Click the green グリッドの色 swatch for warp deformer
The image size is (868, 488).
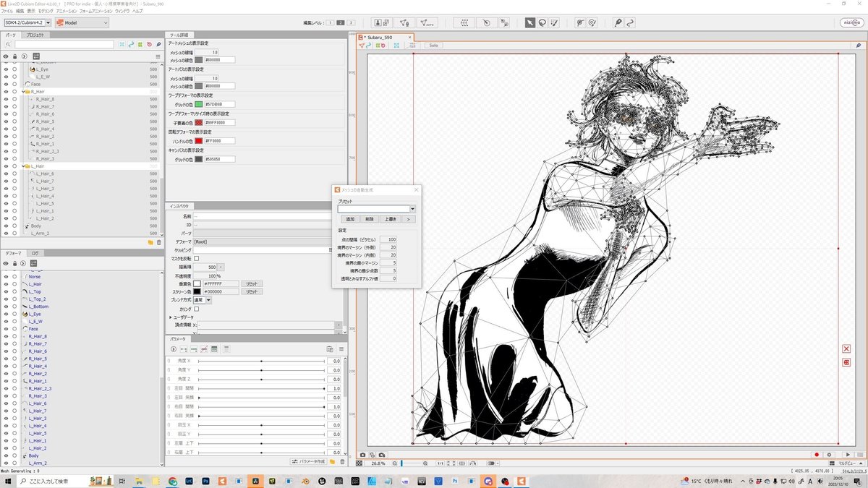(198, 104)
